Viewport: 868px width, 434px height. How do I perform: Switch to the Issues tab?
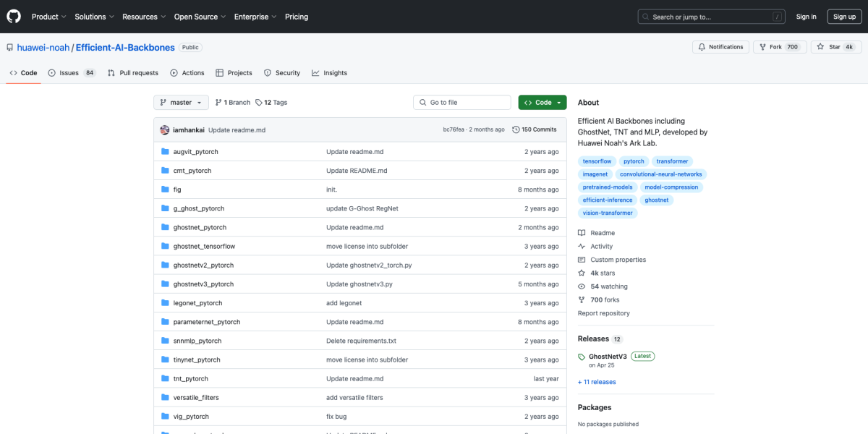point(71,73)
